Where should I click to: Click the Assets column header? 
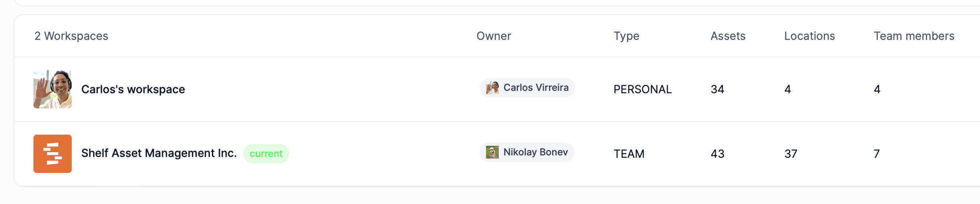728,36
